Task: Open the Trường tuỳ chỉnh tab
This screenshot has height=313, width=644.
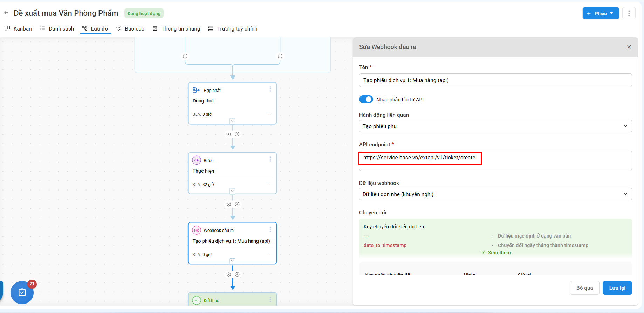Action: (233, 29)
